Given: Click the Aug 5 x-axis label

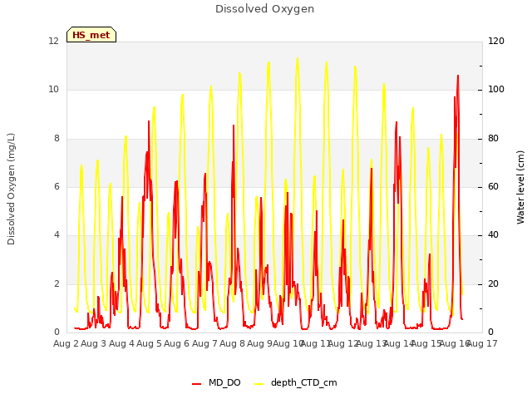Looking at the screenshot, I should tap(150, 344).
